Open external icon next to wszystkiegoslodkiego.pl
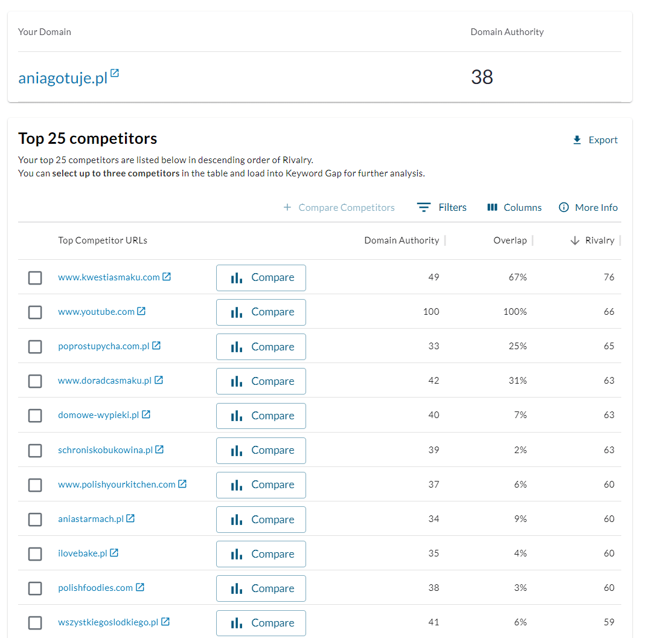672x638 pixels. tap(165, 622)
